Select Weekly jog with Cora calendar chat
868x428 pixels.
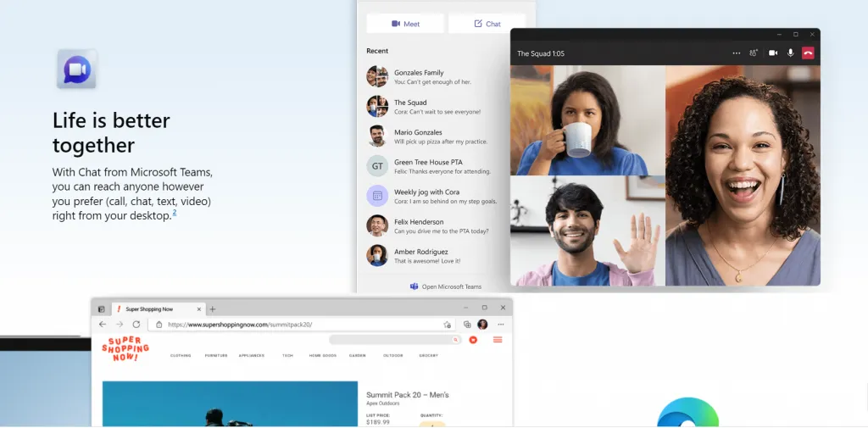(x=432, y=197)
